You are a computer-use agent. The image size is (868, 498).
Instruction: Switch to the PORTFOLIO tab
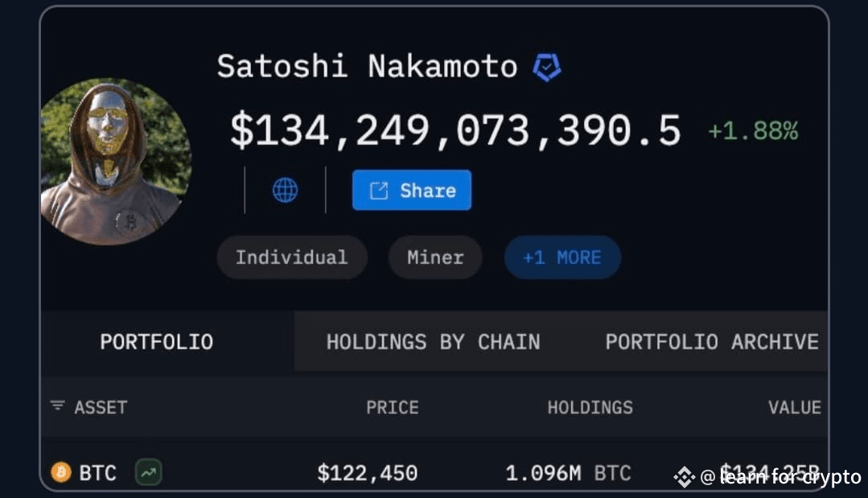157,342
